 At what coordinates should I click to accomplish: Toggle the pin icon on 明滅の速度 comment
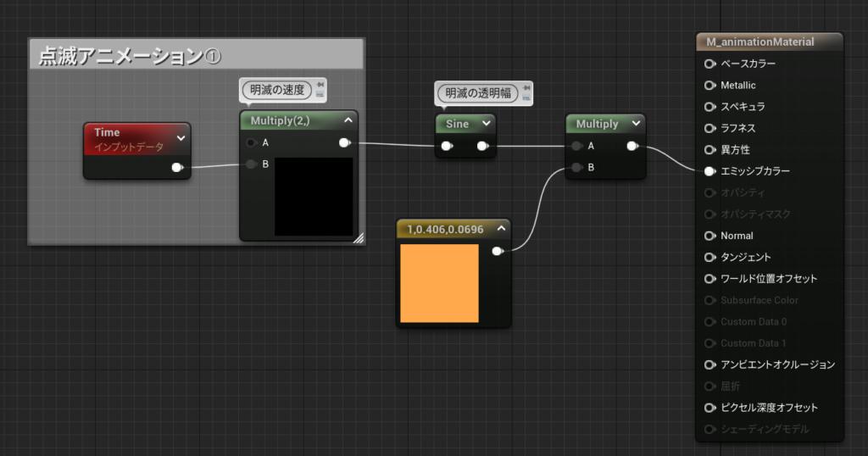point(320,85)
